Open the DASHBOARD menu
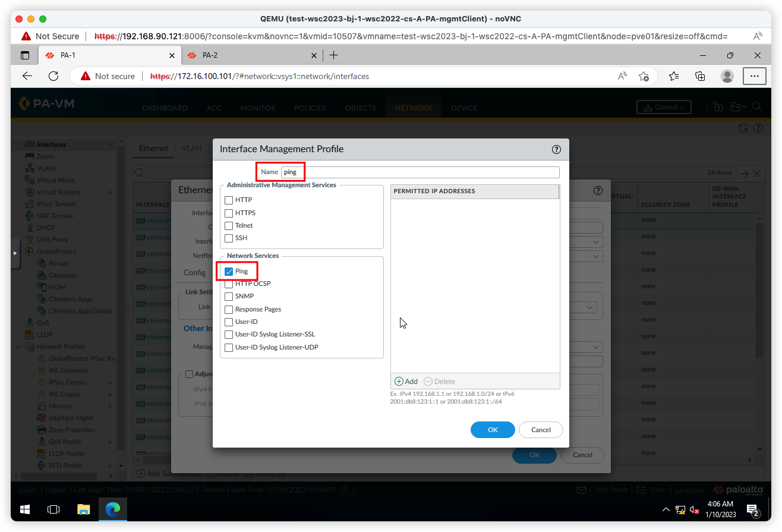The width and height of the screenshot is (782, 532). coord(165,108)
